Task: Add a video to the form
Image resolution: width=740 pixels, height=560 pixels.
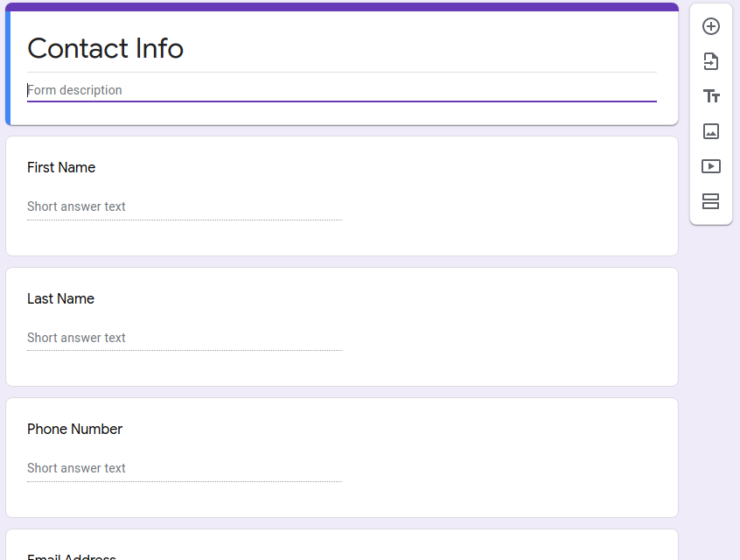Action: click(710, 166)
